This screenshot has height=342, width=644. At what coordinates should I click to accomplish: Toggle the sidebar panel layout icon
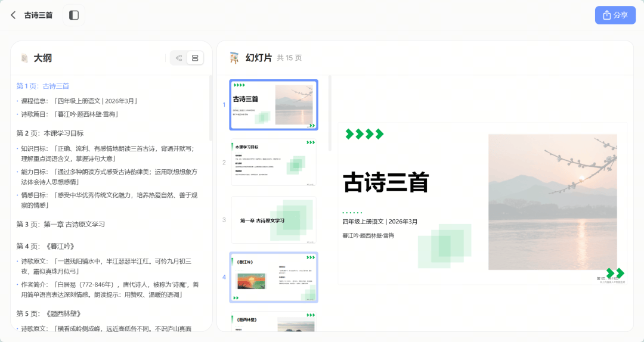pyautogui.click(x=74, y=15)
